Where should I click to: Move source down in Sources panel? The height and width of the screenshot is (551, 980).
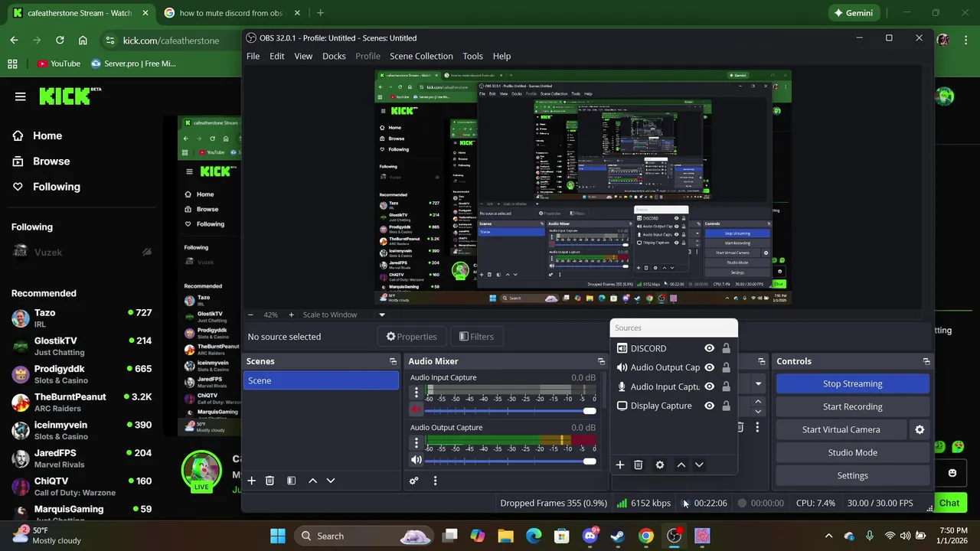click(699, 465)
